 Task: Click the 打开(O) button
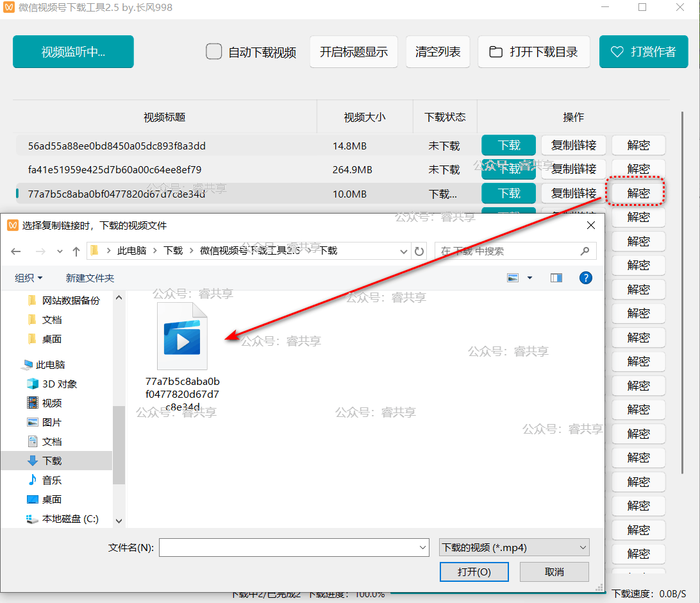tap(474, 572)
